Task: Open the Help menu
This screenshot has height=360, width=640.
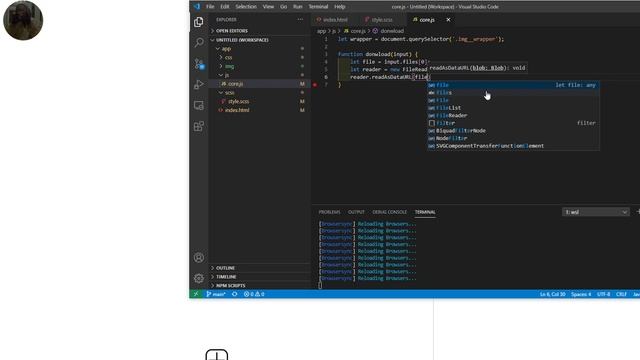Action: [340, 7]
